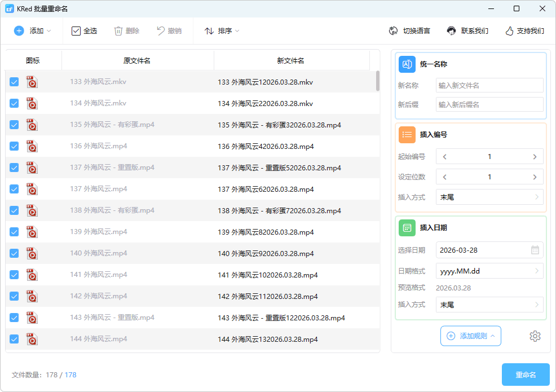
Task: Uncheck the 133 外海风云.mkv row checkbox
Action: (14, 82)
